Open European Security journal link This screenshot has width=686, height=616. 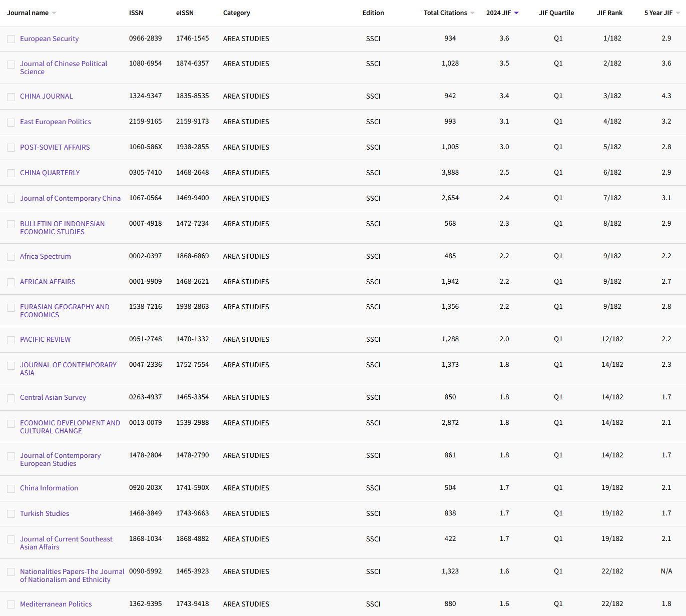49,39
